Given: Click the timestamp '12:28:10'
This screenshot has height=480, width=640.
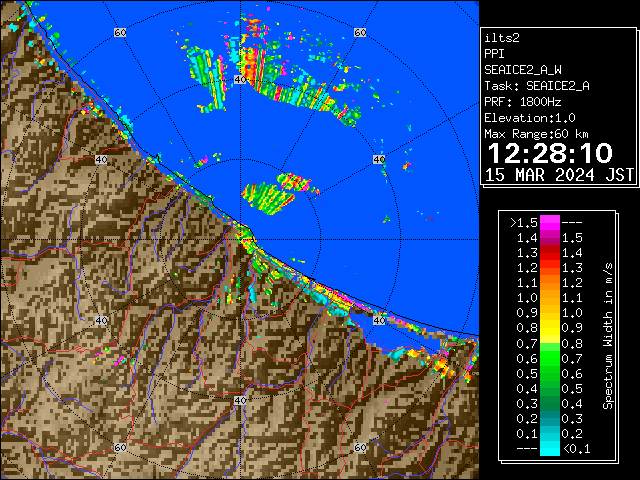Looking at the screenshot, I should tap(550, 153).
